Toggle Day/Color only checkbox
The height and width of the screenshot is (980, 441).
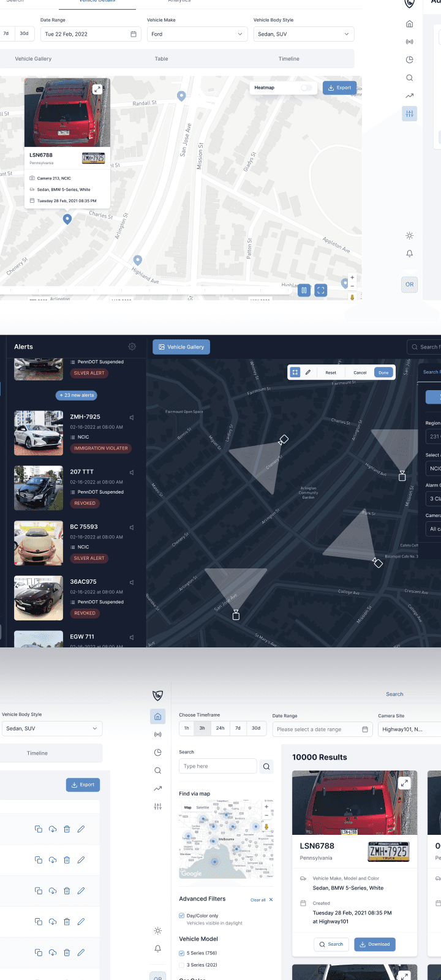[x=181, y=916]
